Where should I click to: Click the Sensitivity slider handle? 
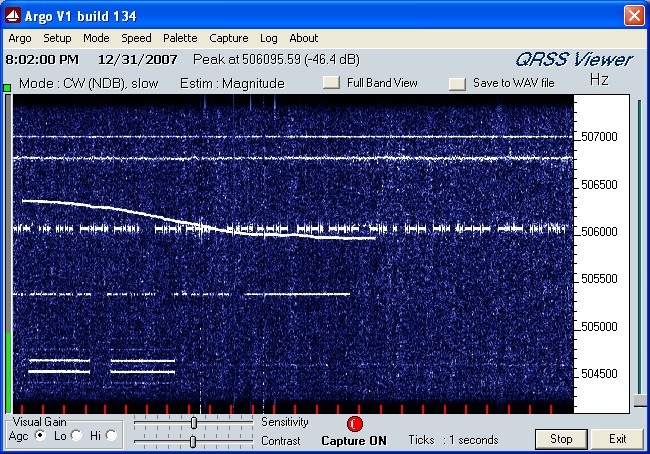(194, 422)
